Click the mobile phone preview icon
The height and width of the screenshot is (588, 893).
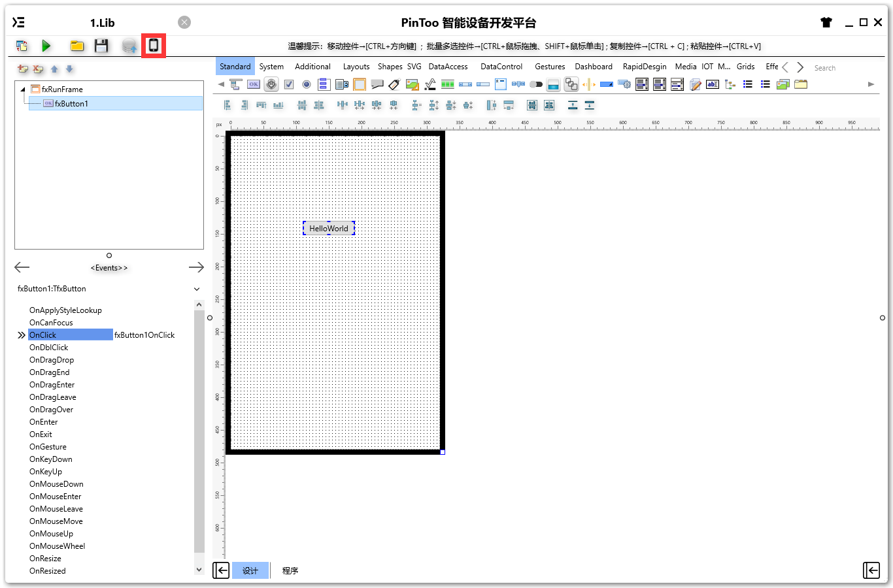pos(154,45)
